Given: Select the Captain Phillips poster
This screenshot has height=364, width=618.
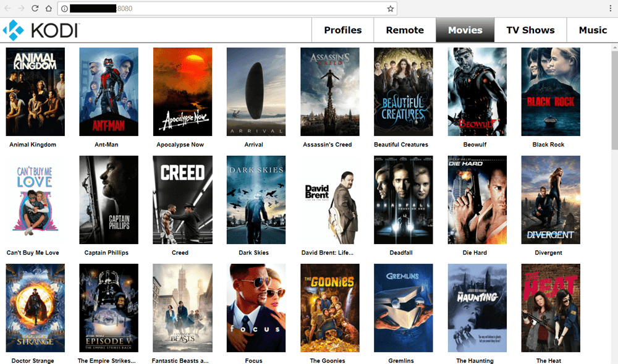Looking at the screenshot, I should pyautogui.click(x=109, y=200).
